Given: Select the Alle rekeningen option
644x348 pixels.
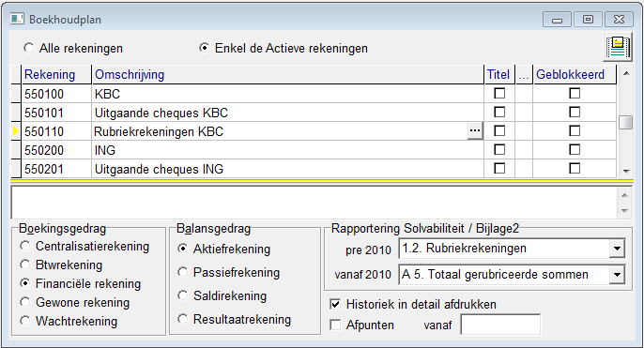Looking at the screenshot, I should click(28, 48).
